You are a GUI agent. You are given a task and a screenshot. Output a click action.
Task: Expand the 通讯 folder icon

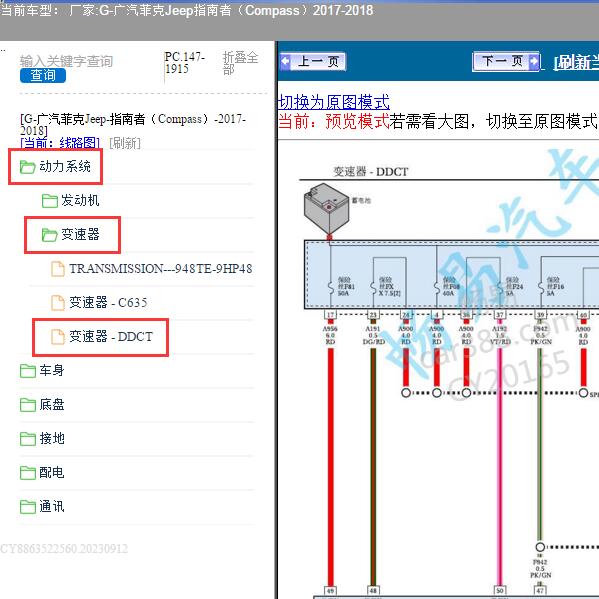28,507
